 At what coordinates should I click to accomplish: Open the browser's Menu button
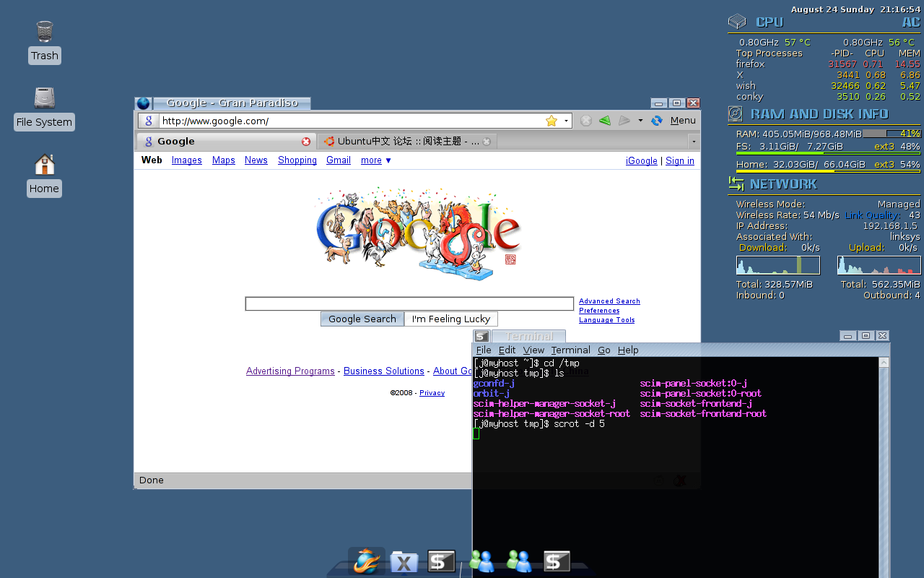[683, 121]
